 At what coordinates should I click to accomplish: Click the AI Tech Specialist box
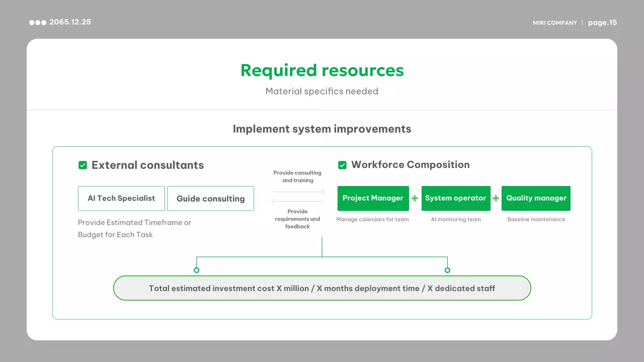(x=121, y=199)
